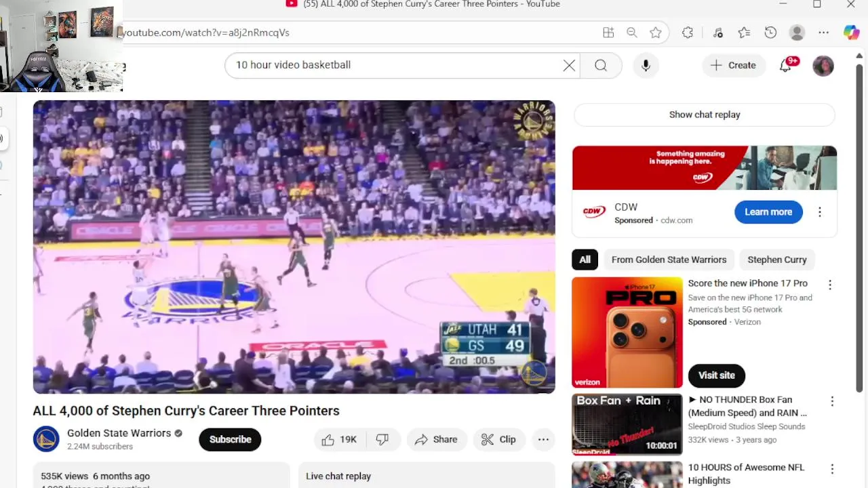
Task: Click the browser address bar URL
Action: [205, 33]
